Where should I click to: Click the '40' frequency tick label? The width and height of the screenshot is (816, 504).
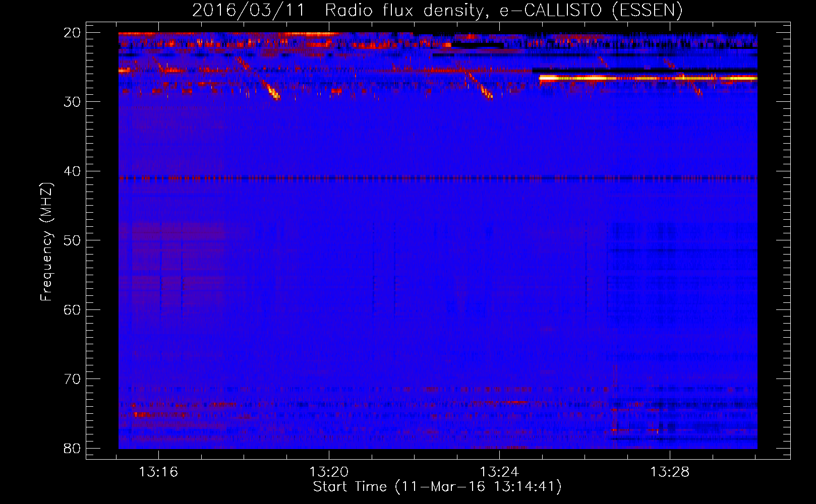coord(73,171)
